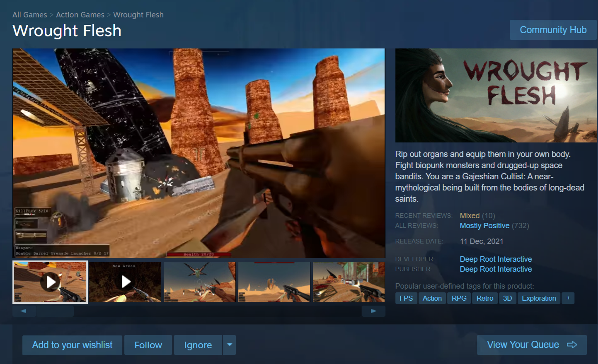This screenshot has height=364, width=598.
Task: Go to All Games breadcrumb
Action: coord(30,15)
